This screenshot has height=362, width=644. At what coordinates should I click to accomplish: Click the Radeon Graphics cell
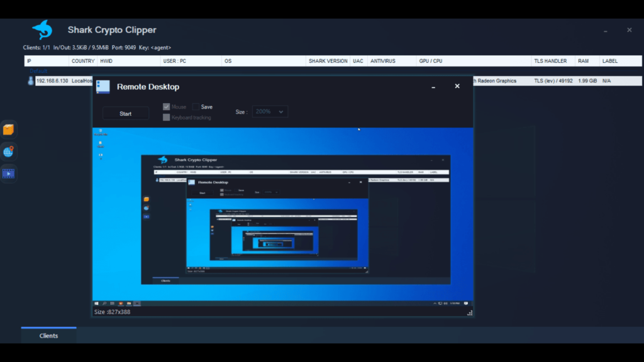495,81
